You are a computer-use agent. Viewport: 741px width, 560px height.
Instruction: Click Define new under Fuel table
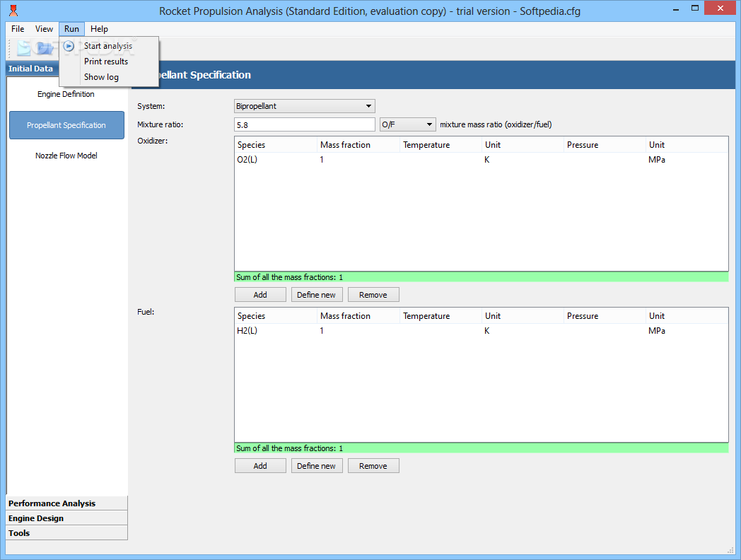317,466
